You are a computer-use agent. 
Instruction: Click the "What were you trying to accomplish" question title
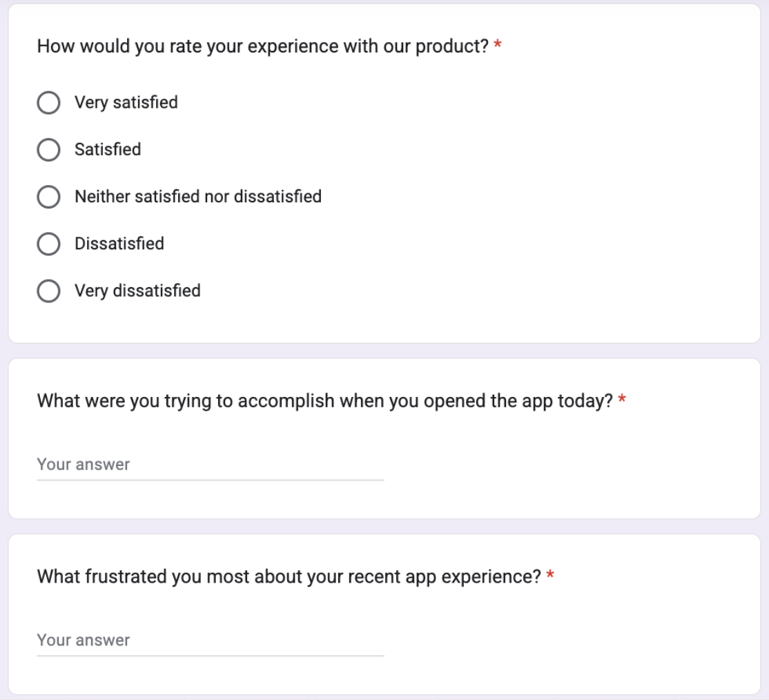pos(324,400)
